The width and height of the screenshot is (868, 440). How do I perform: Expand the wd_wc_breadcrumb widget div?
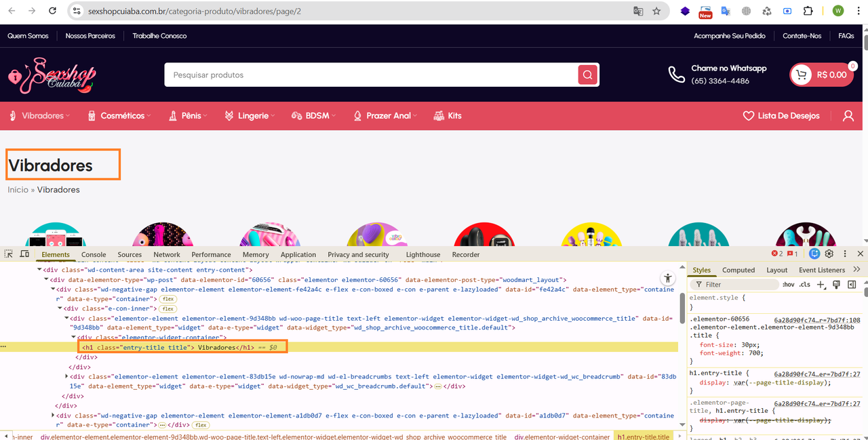point(66,376)
